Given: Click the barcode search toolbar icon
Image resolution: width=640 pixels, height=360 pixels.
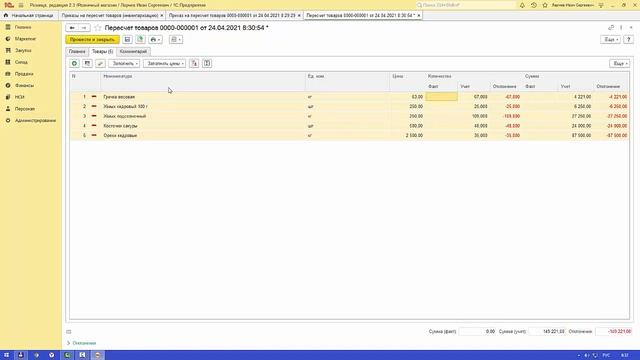Looking at the screenshot, I should pyautogui.click(x=87, y=63).
